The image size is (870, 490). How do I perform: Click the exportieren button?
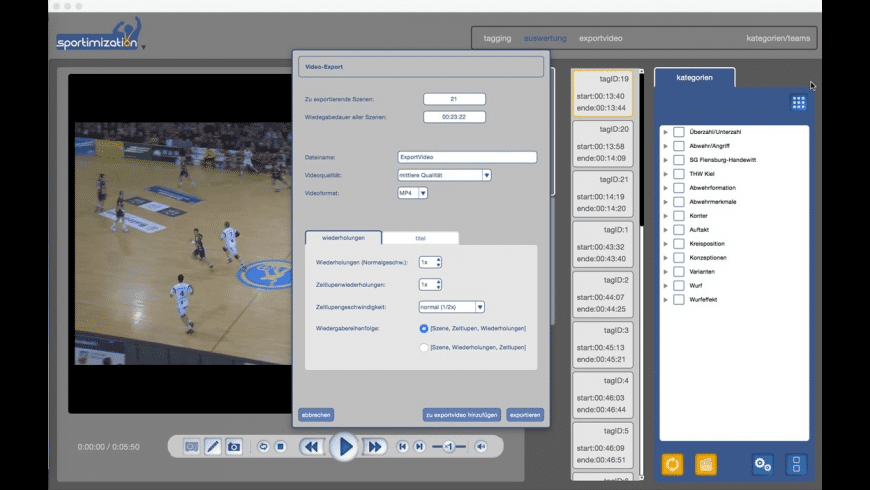(x=525, y=414)
